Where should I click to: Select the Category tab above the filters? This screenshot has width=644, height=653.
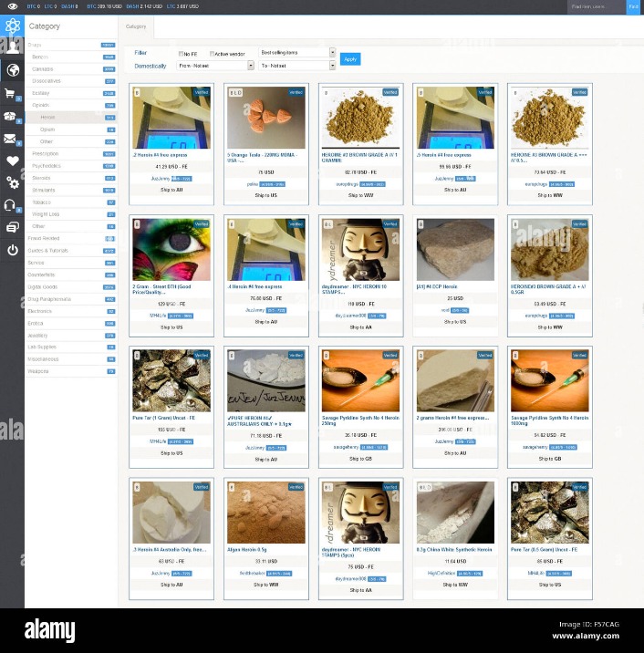(136, 26)
